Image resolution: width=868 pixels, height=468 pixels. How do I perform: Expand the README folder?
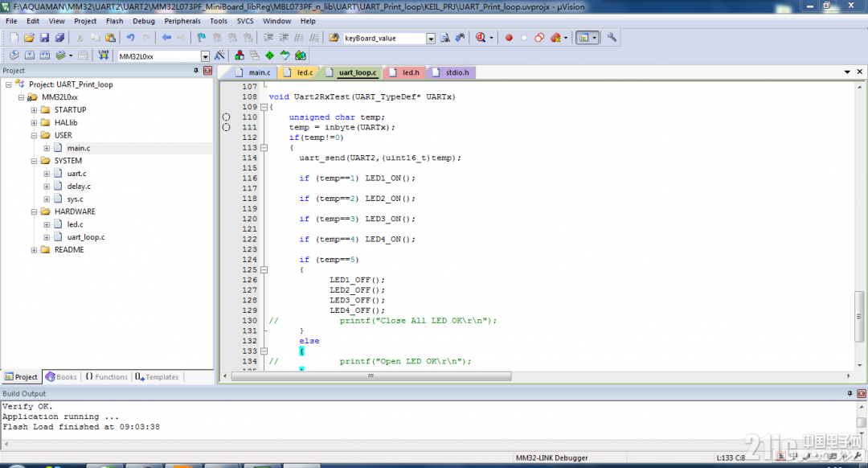coord(34,250)
